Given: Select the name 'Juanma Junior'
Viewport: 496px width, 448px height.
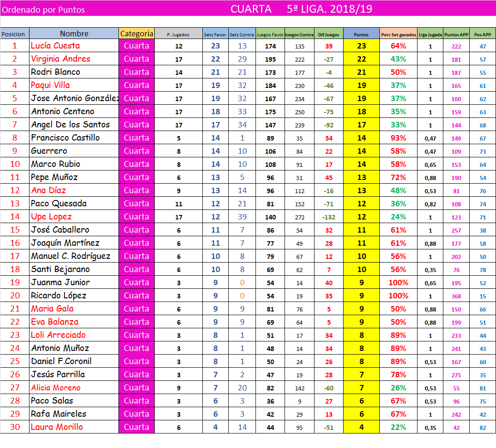Looking at the screenshot, I should click(60, 282).
